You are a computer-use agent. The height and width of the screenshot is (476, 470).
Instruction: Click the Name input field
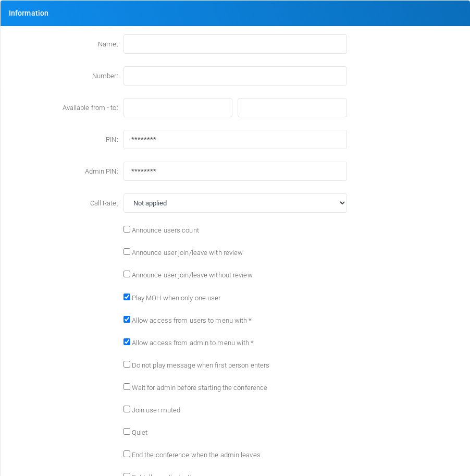(235, 44)
